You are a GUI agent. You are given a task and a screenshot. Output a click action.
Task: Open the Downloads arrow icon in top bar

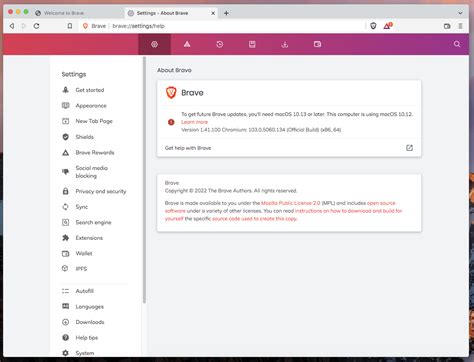tap(285, 44)
